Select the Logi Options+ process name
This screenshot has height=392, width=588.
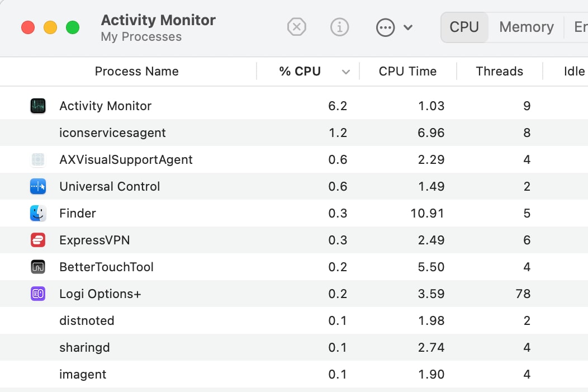100,294
